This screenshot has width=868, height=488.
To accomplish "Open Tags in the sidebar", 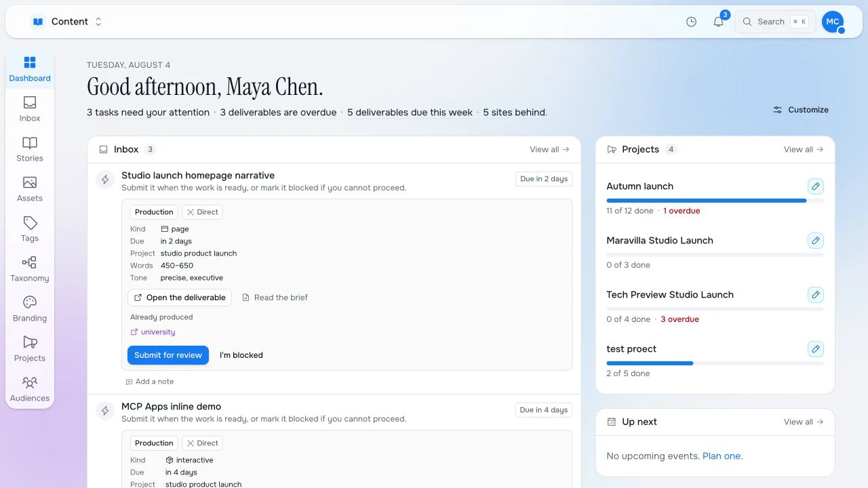I will coord(30,230).
